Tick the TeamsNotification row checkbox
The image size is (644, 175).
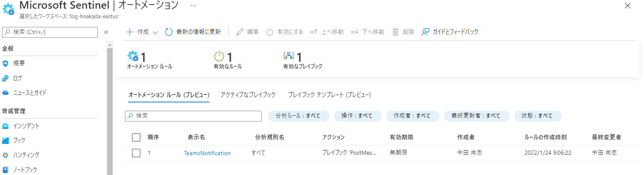point(136,153)
